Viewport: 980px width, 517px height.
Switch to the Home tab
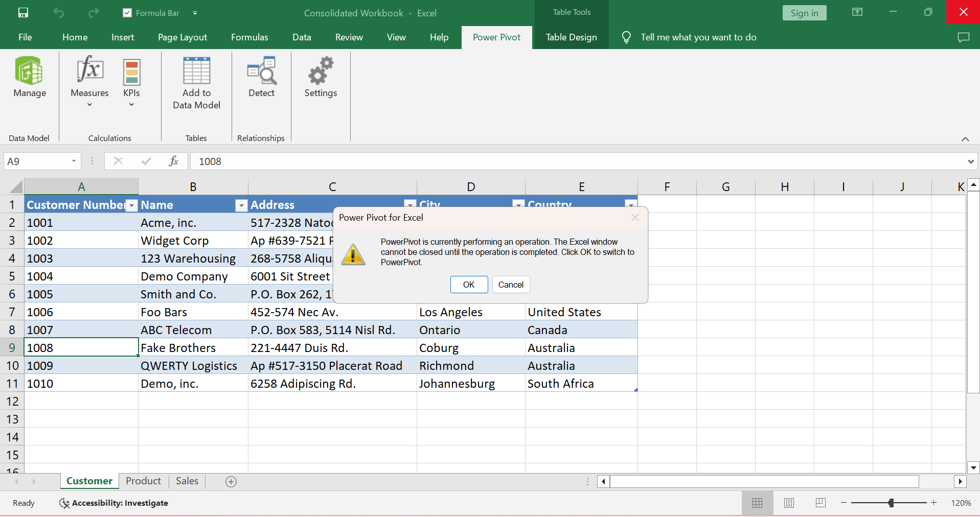75,37
